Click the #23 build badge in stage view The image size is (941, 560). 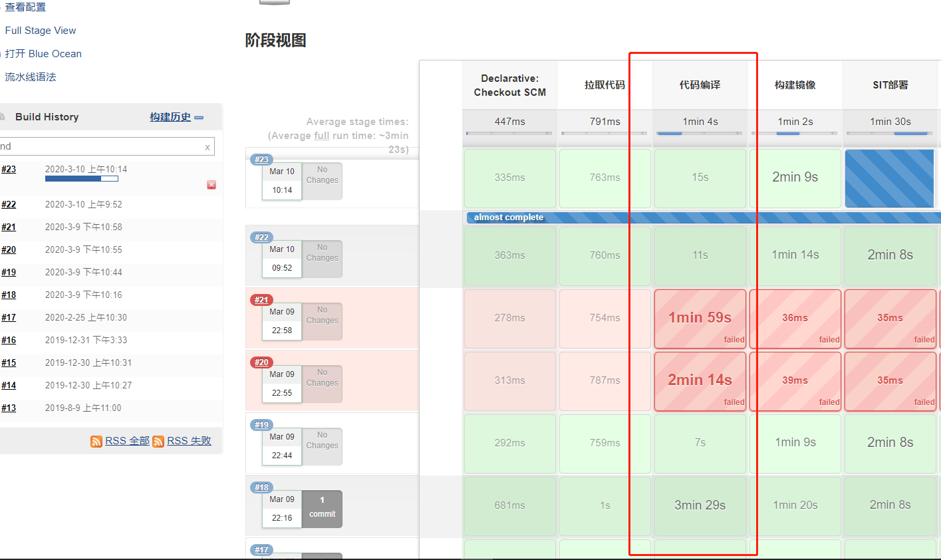pos(261,159)
